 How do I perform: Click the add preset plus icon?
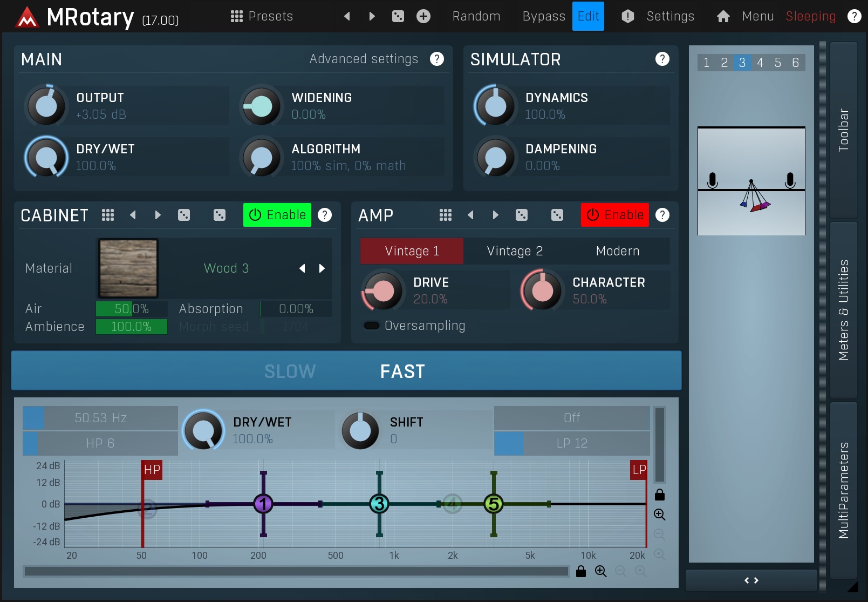coord(423,16)
